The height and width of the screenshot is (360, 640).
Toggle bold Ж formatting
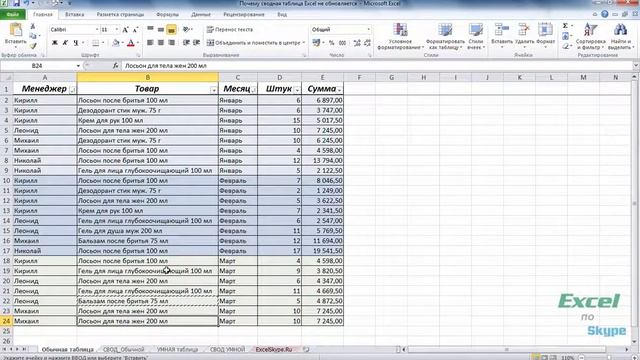coord(54,43)
